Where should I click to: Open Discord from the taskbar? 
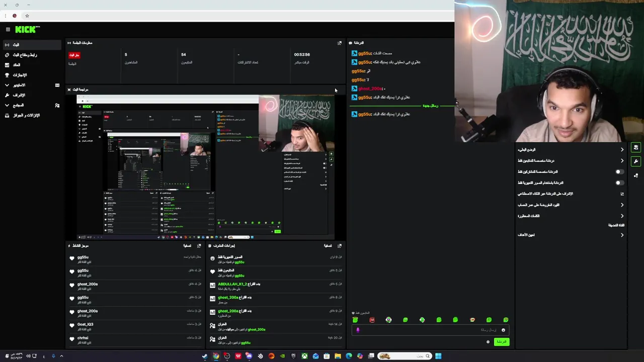click(x=249, y=356)
